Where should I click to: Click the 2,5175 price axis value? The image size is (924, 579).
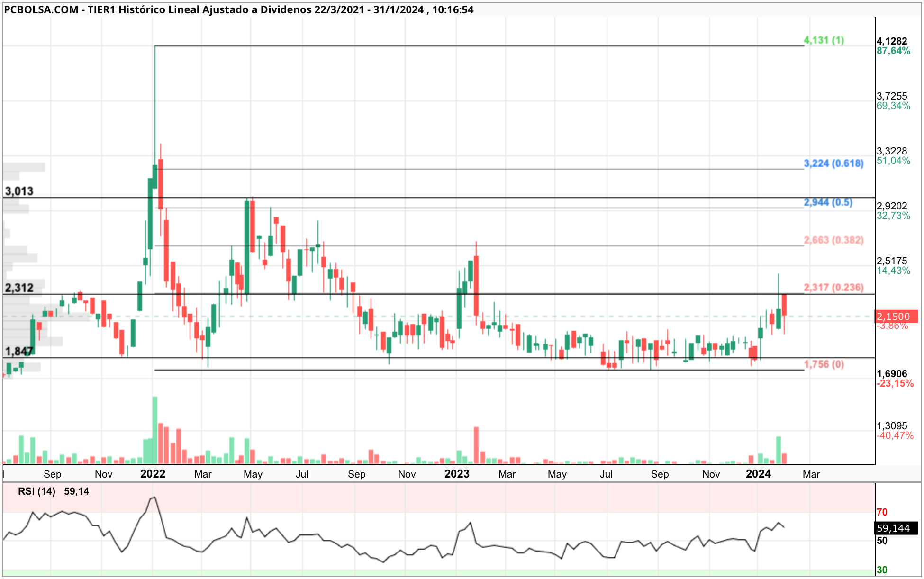[892, 261]
